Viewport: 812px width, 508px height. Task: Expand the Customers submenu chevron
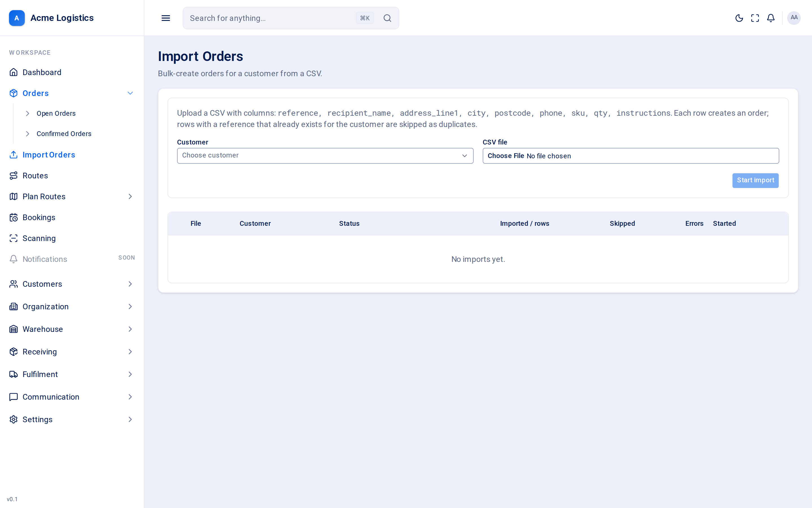[130, 284]
